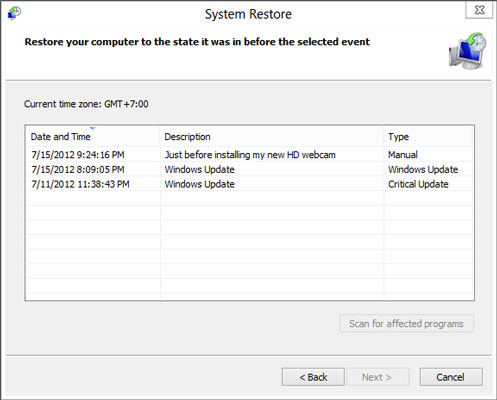This screenshot has width=497, height=400.
Task: Select the 7/11/2012 11:38:43 PM restore point
Action: coord(249,184)
